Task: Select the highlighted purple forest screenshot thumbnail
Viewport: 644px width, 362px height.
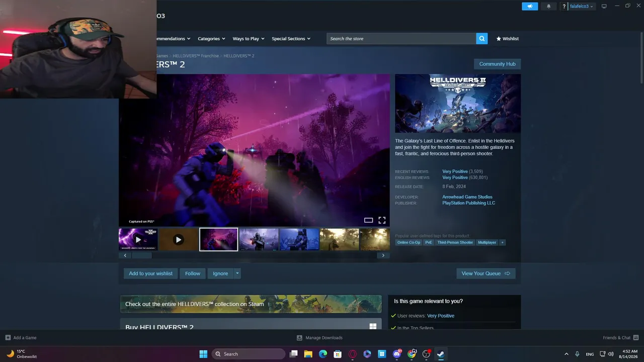Action: click(x=218, y=239)
